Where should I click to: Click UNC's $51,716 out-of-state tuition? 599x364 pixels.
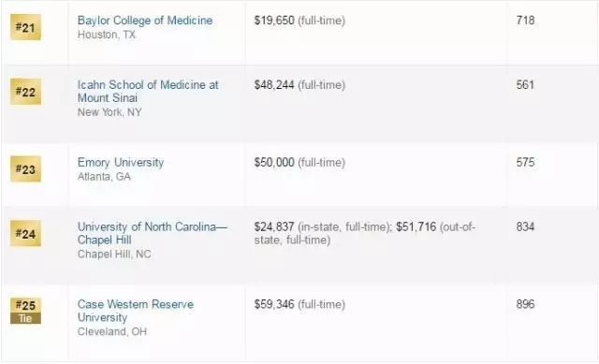[416, 226]
